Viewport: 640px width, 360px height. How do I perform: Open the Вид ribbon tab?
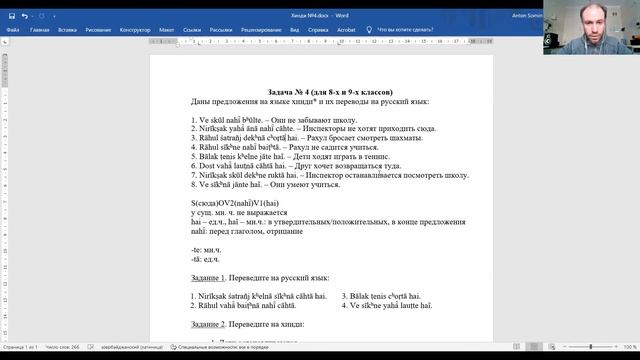point(294,30)
